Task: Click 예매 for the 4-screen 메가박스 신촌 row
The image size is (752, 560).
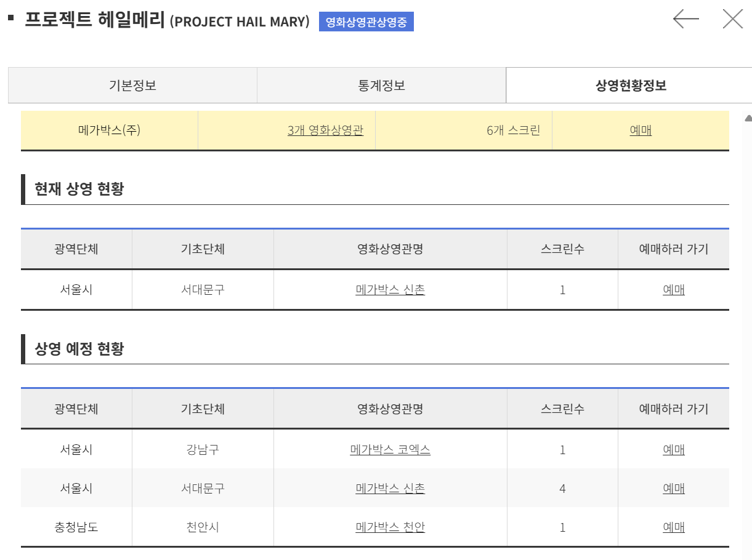Action: click(673, 489)
